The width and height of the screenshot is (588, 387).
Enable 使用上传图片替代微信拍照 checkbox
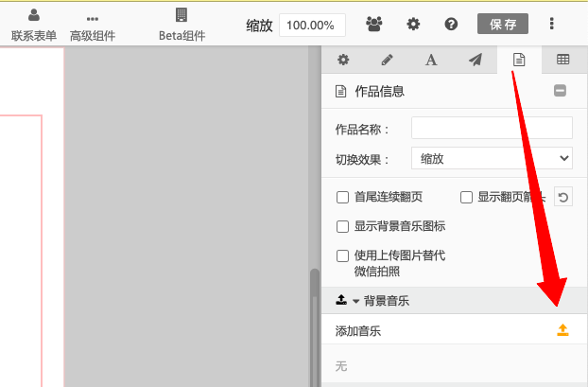(343, 256)
